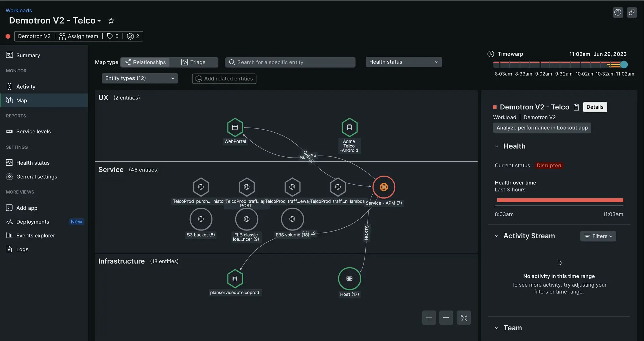
Task: Open the help question mark icon
Action: pyautogui.click(x=618, y=12)
